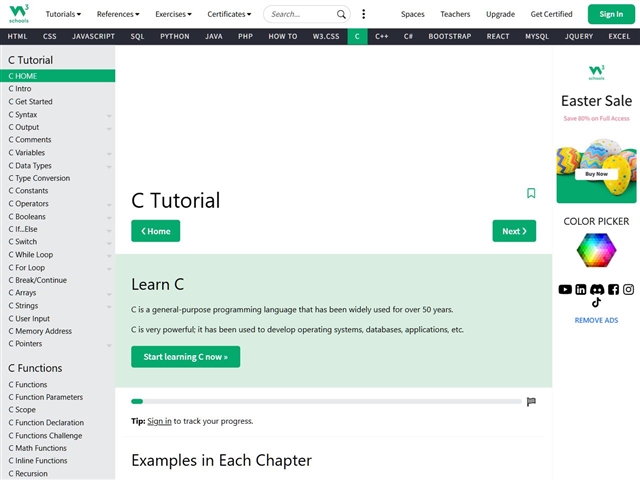Open the Get Certified link
640x480 pixels.
(x=551, y=14)
